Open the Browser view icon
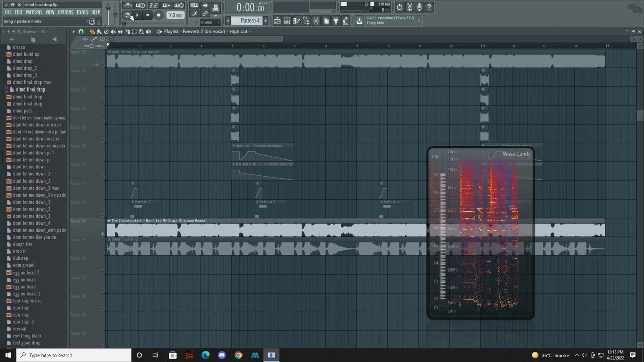 (x=306, y=21)
